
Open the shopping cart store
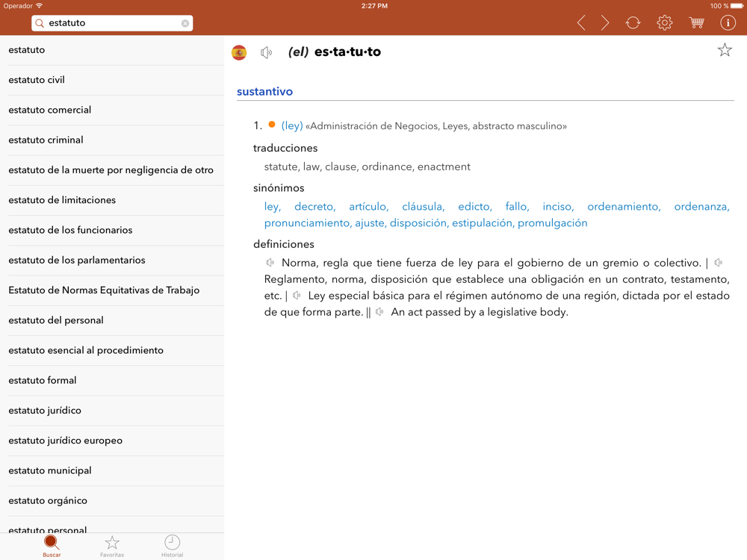(696, 23)
